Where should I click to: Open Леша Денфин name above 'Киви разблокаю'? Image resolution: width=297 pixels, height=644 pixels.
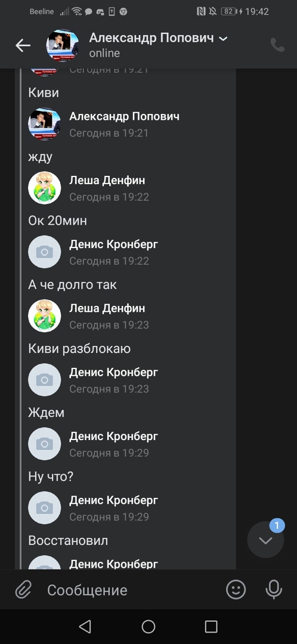click(107, 308)
